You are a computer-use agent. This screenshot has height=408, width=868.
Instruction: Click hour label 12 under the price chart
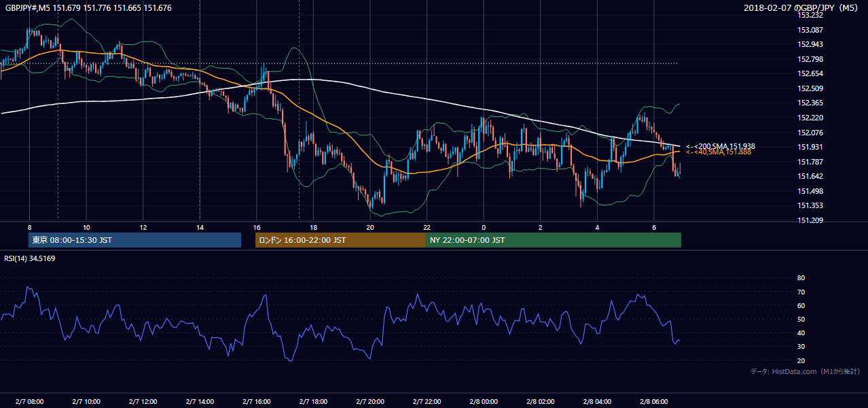(x=143, y=227)
